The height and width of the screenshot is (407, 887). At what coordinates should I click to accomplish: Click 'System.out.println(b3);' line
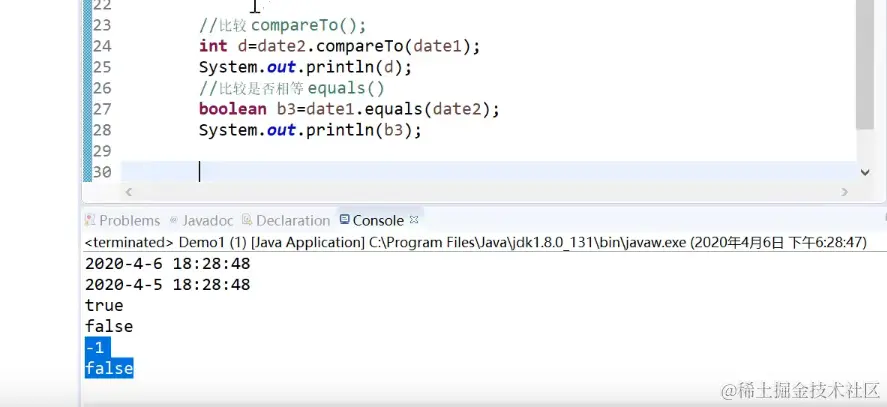310,130
